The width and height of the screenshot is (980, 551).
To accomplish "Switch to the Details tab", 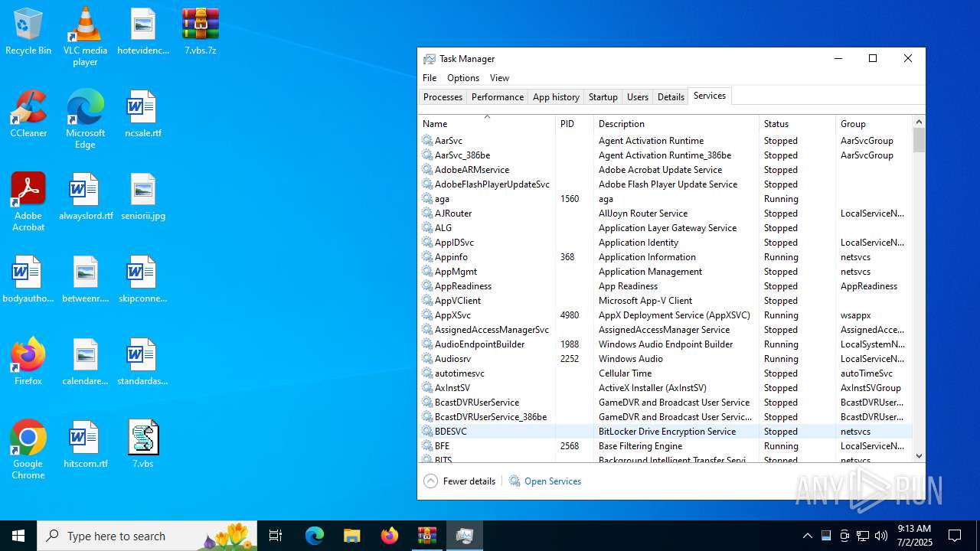I will coord(671,97).
